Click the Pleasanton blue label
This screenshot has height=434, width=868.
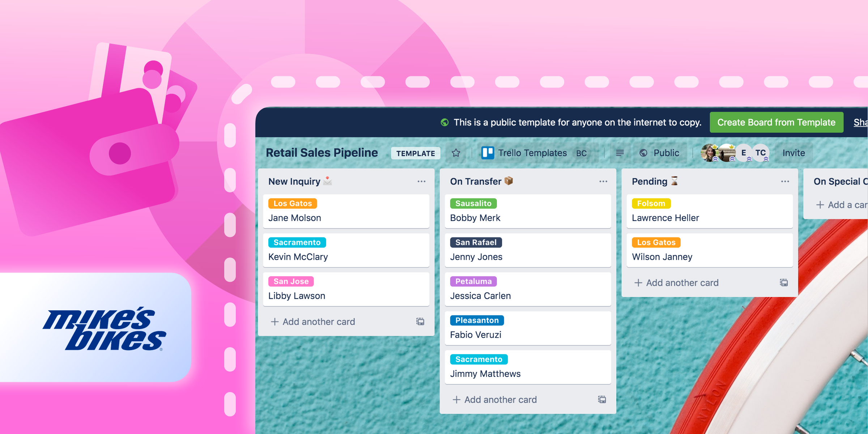point(477,320)
